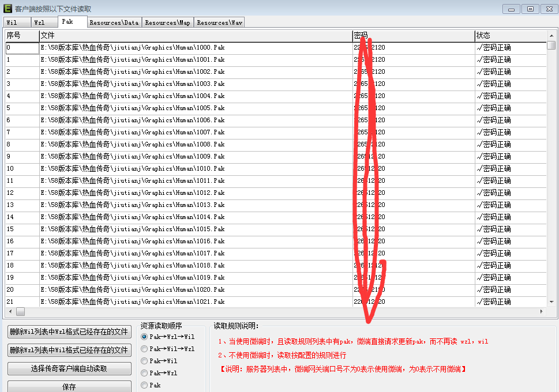Select the Pak tab

click(72, 22)
